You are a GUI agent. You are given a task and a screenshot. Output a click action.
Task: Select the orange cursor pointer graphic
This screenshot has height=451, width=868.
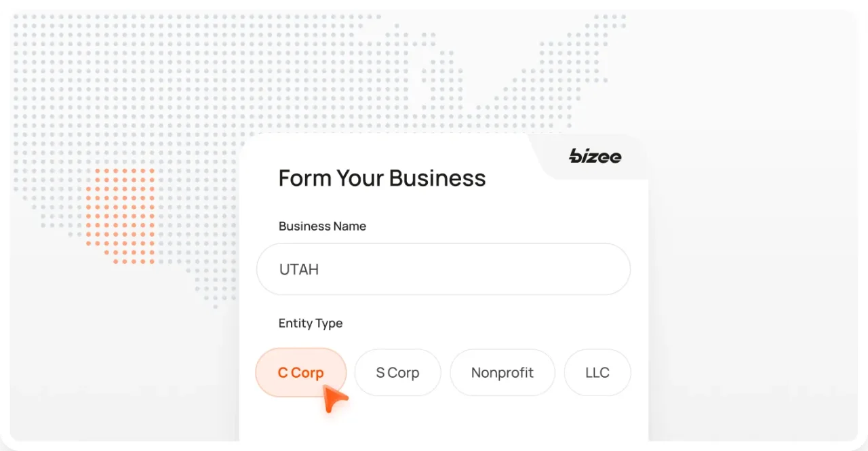[x=334, y=400]
